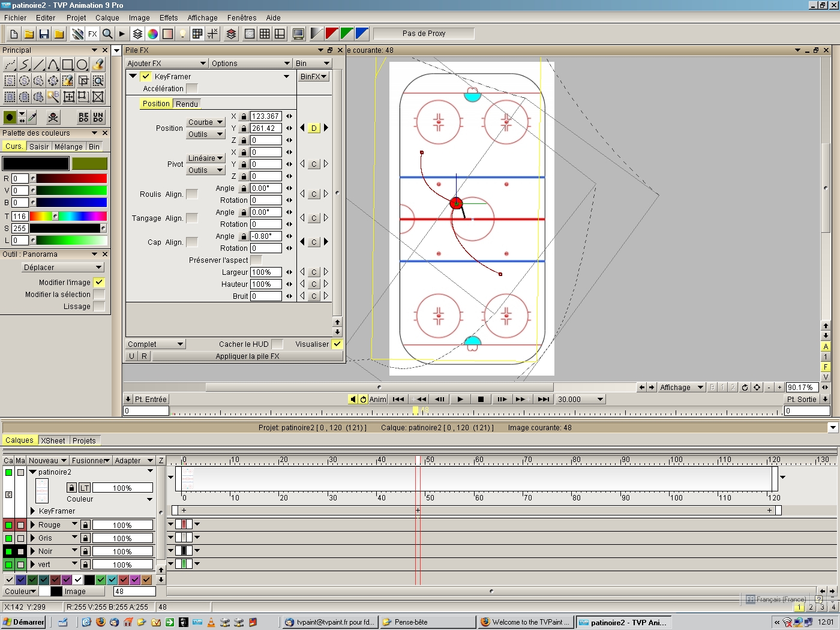Click the stop button in transport bar

[x=481, y=399]
